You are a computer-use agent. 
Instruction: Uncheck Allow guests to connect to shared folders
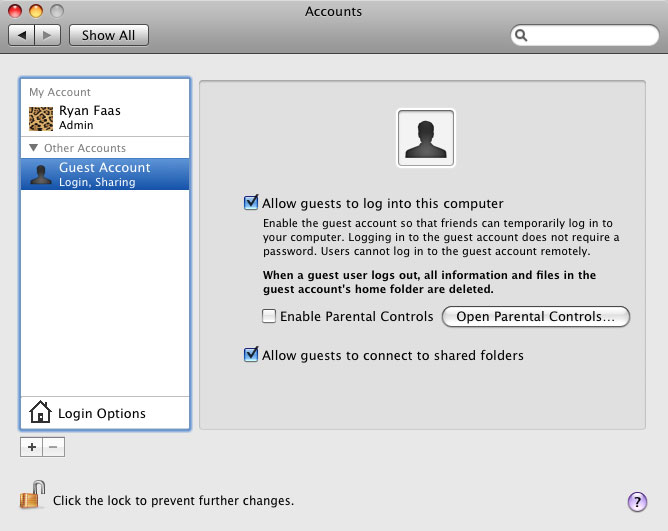251,355
